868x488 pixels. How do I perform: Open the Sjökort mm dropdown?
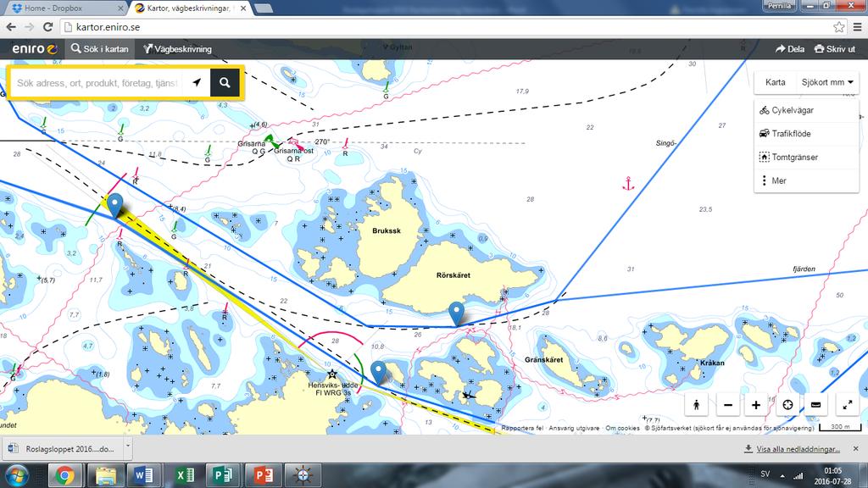click(x=827, y=82)
